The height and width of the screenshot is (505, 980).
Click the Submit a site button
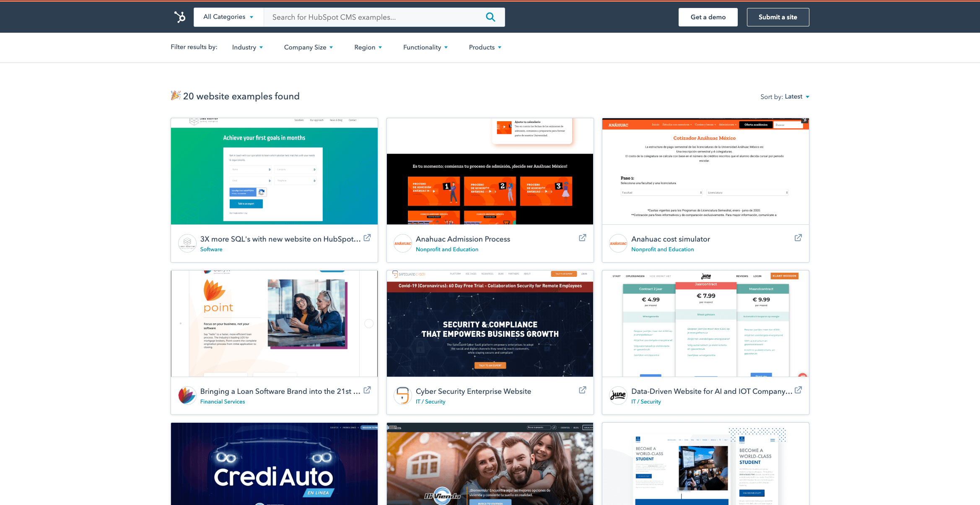tap(778, 17)
